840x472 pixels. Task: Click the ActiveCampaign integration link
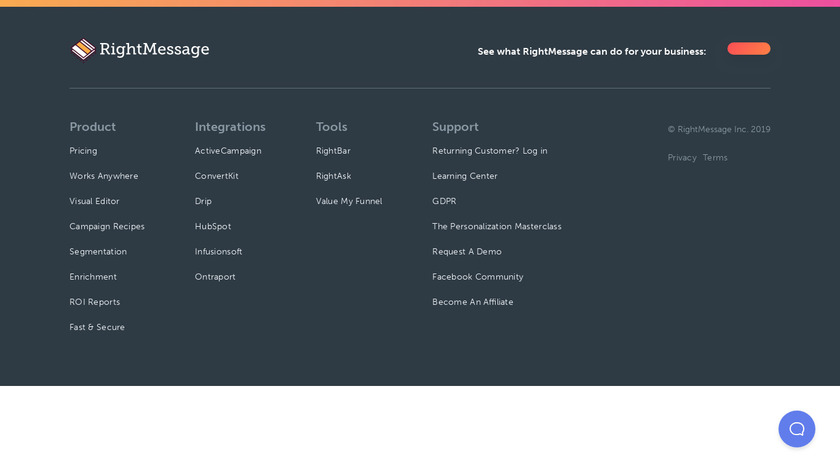click(228, 151)
